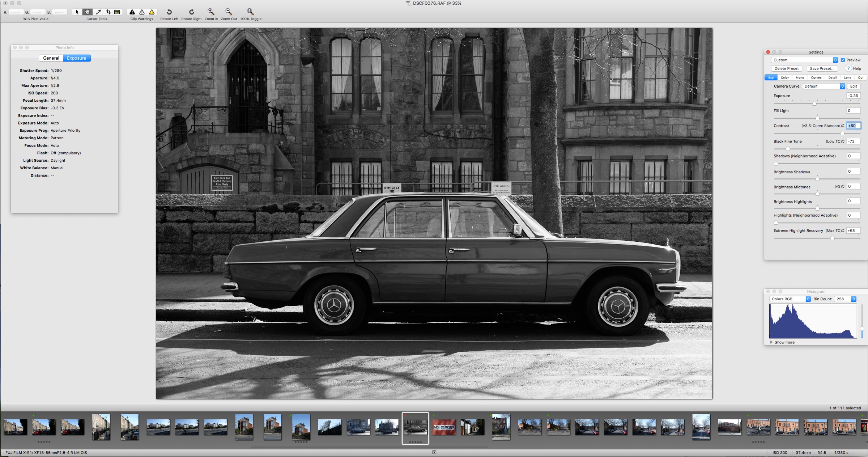
Task: Click the histogram vertical scale slider
Action: [862, 329]
